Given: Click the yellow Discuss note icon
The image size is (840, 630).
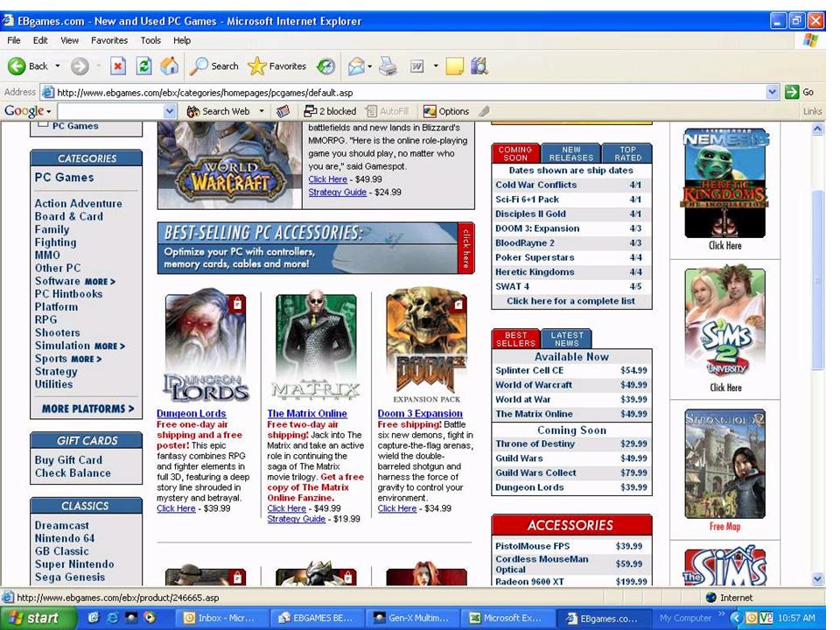Looking at the screenshot, I should (454, 66).
